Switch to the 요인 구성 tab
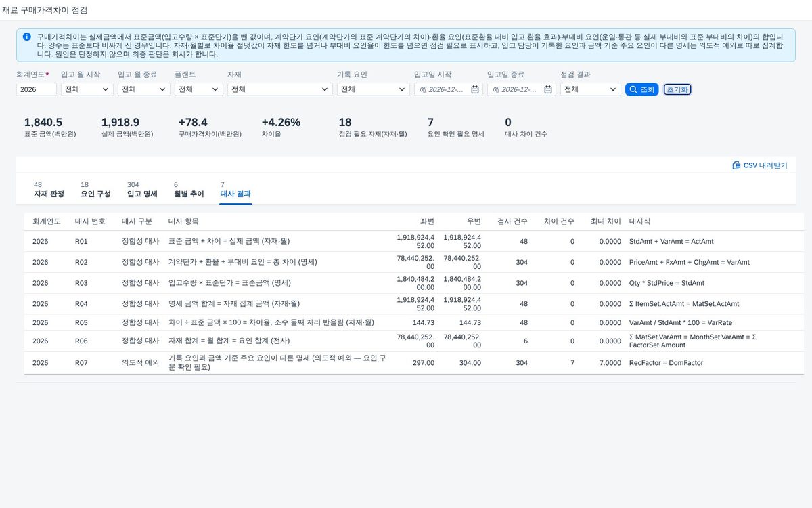812x508 pixels. click(x=95, y=190)
